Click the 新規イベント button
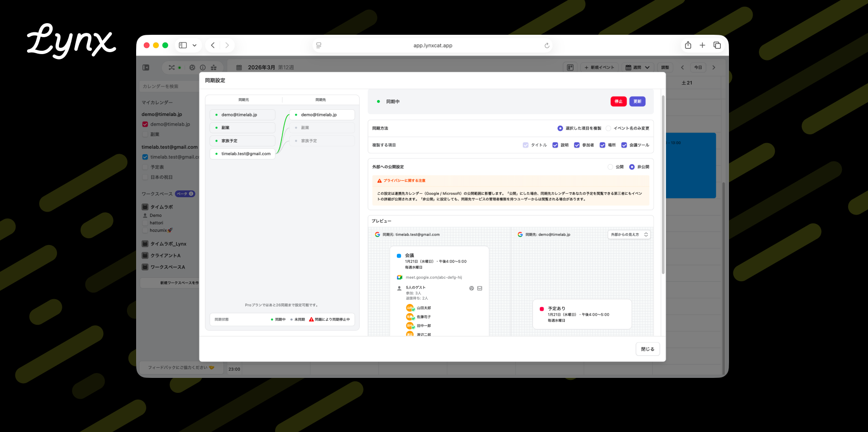Screen dimensions: 868x432 coord(600,68)
